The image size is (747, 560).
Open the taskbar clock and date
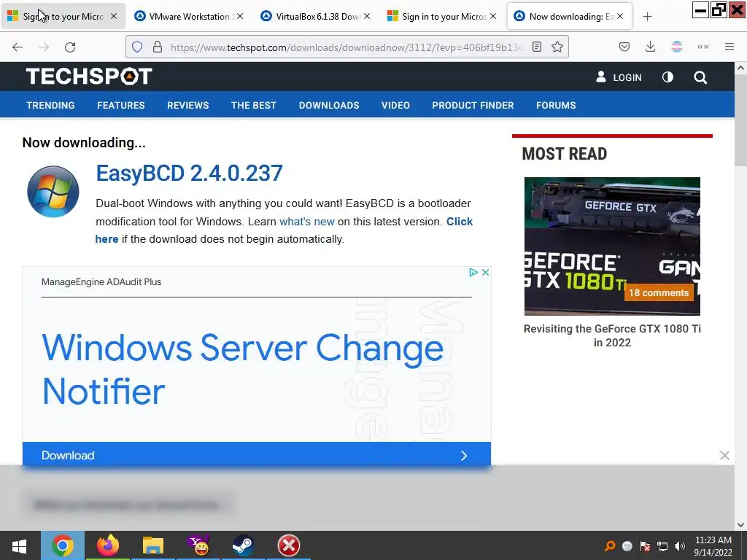(713, 546)
